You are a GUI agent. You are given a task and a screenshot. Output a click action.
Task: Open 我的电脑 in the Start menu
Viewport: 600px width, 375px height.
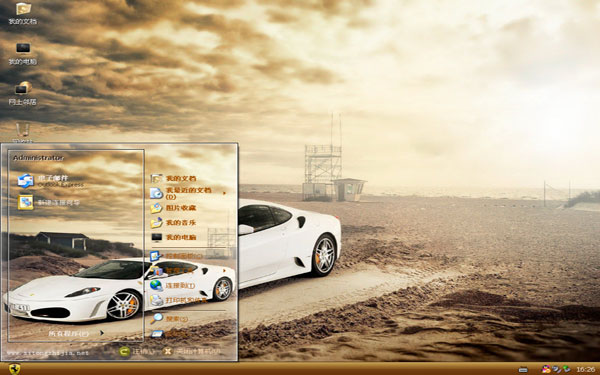coord(173,237)
